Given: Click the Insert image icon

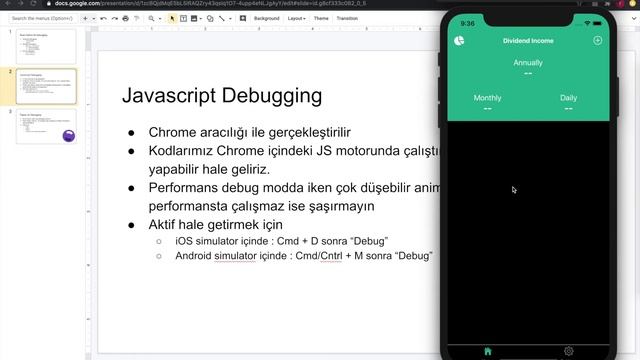Looking at the screenshot, I should [194, 18].
